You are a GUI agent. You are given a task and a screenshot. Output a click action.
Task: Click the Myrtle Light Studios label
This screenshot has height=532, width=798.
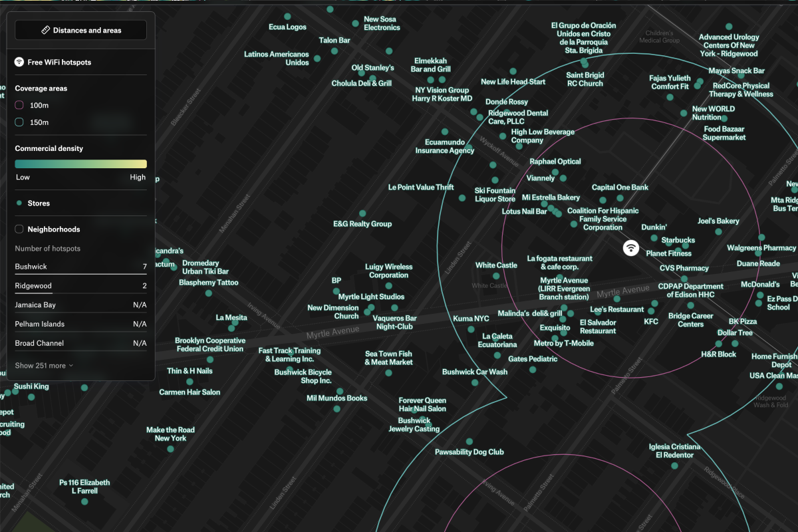tap(371, 297)
